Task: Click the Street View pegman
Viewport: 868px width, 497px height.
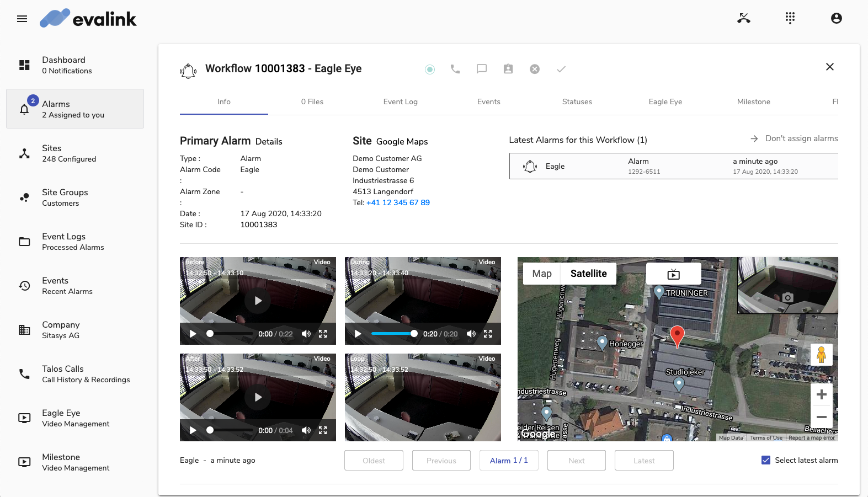Action: coord(822,354)
